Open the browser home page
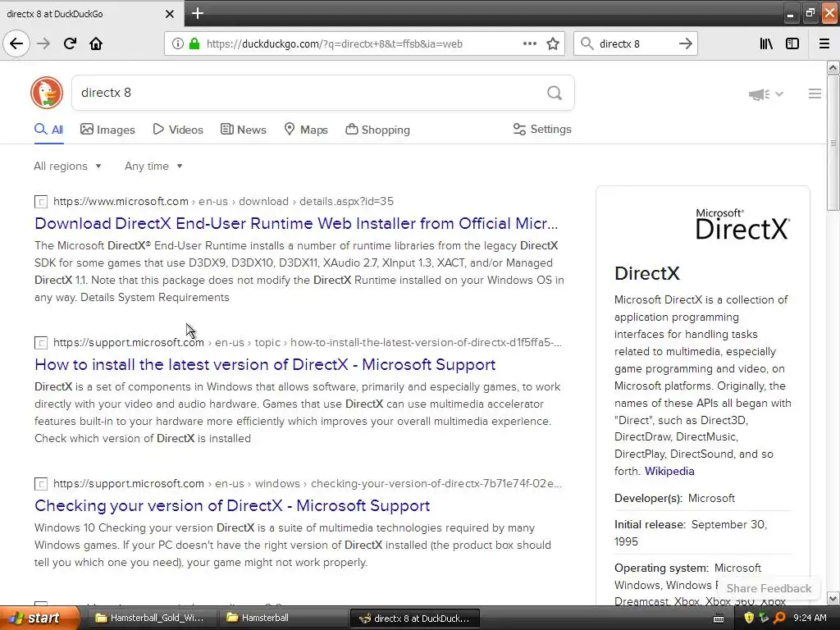The width and height of the screenshot is (840, 630). [96, 43]
